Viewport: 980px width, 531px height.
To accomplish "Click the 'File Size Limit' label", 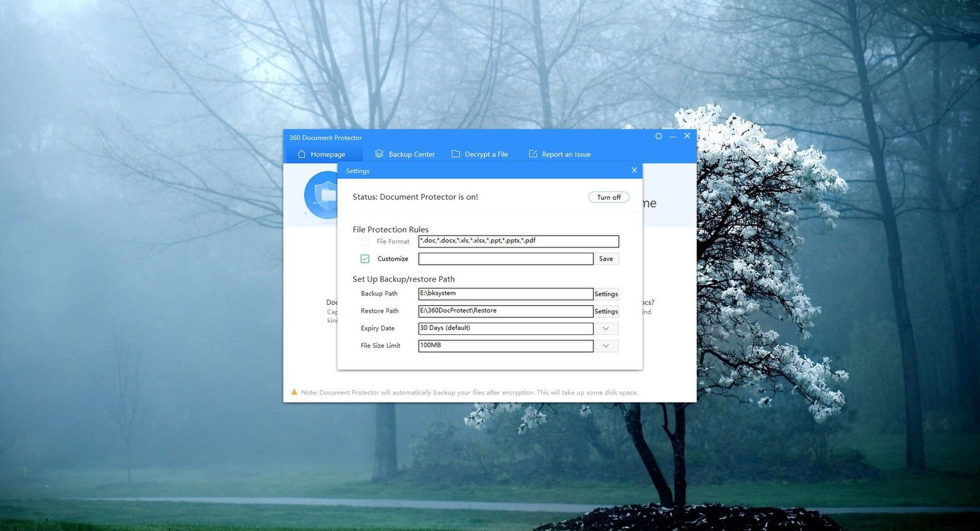I will pos(381,345).
